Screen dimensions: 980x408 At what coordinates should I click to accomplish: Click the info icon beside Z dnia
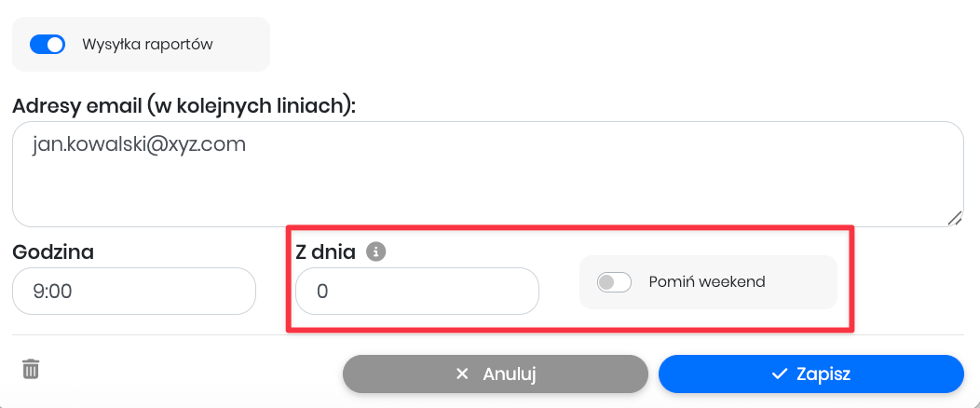pos(375,252)
